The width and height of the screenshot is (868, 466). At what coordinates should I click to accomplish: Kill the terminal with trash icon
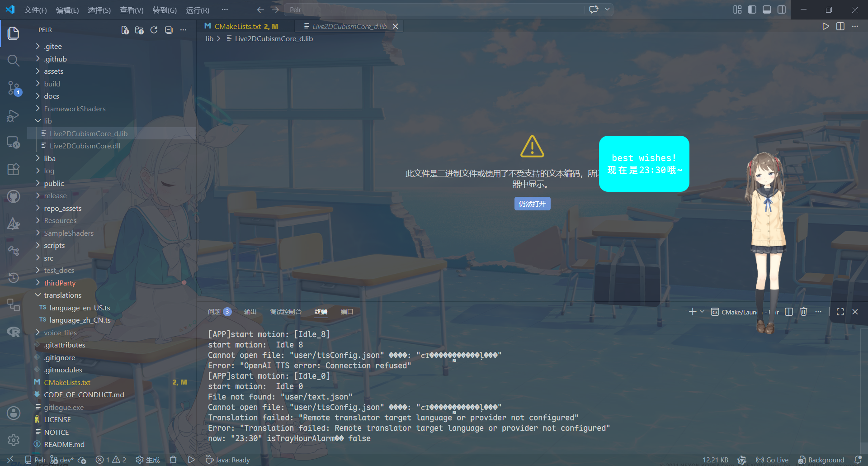click(803, 312)
